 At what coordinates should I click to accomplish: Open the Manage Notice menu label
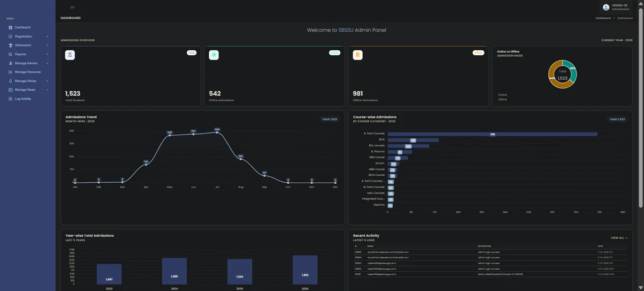tap(25, 81)
